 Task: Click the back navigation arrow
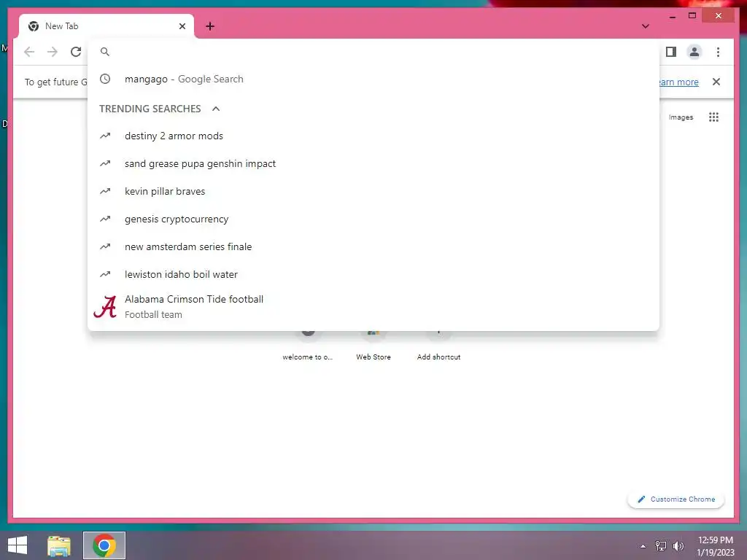point(29,52)
